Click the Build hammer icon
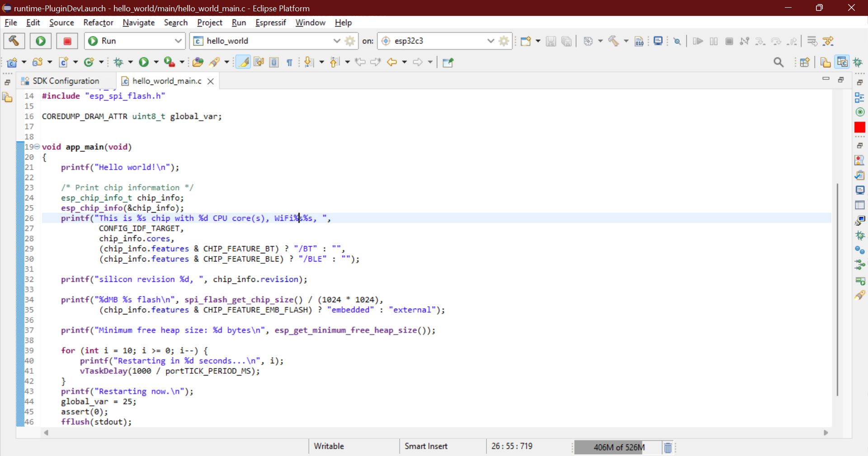The image size is (868, 456). coord(14,41)
